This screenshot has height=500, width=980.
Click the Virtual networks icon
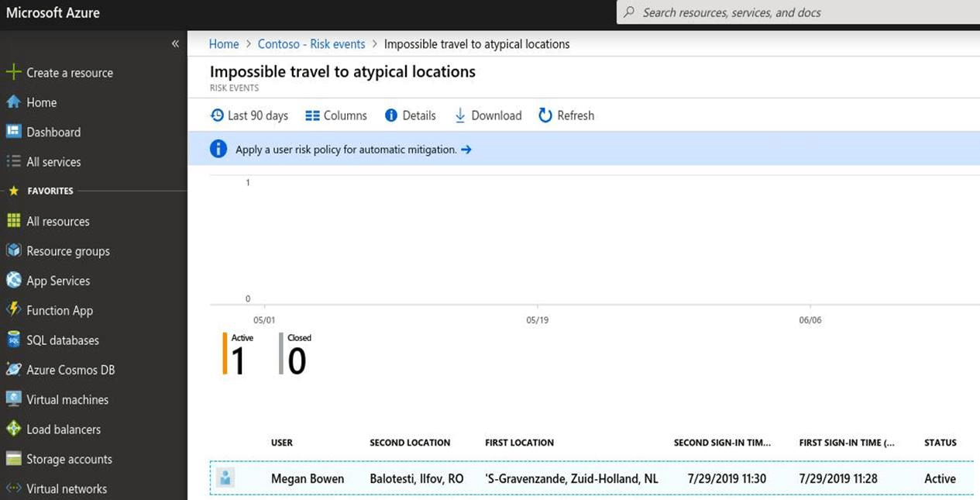point(13,488)
